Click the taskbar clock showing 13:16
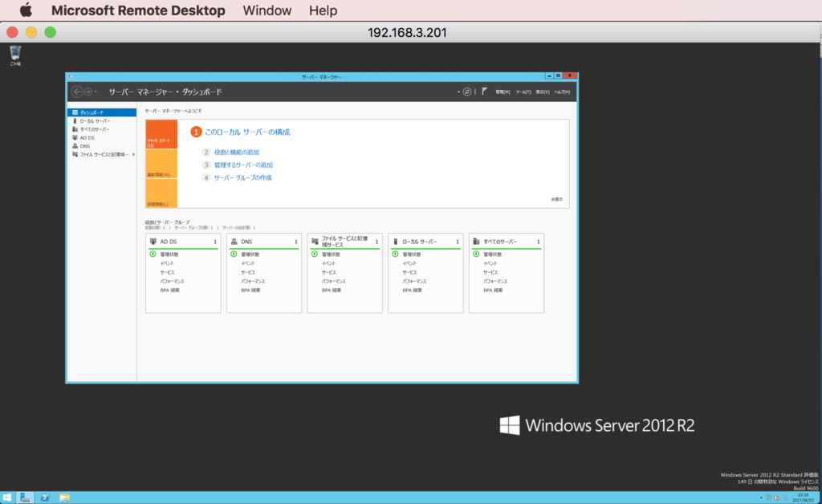Viewport: 822px width, 504px height. [803, 498]
